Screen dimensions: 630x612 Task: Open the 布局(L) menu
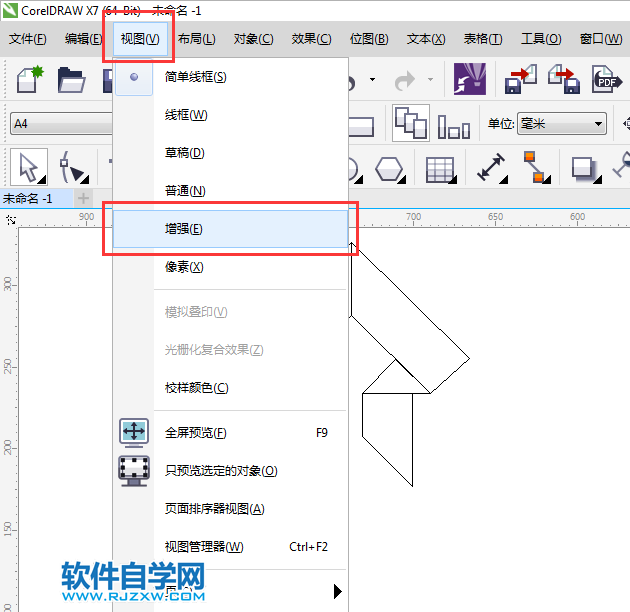(196, 39)
